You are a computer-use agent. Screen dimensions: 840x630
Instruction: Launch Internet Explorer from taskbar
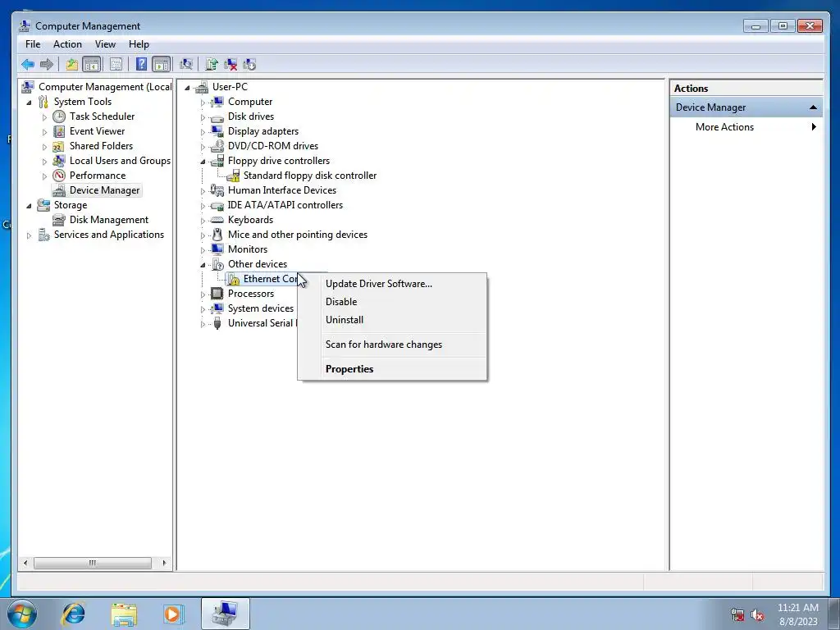[73, 614]
